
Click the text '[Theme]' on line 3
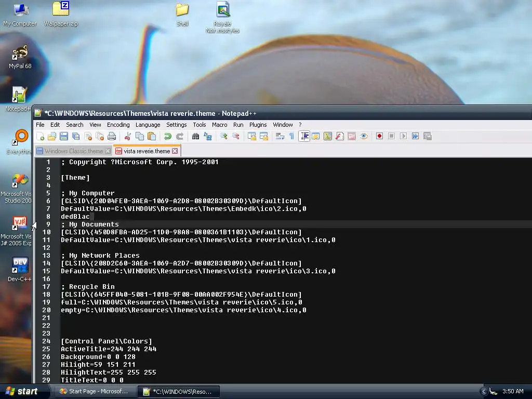click(75, 178)
